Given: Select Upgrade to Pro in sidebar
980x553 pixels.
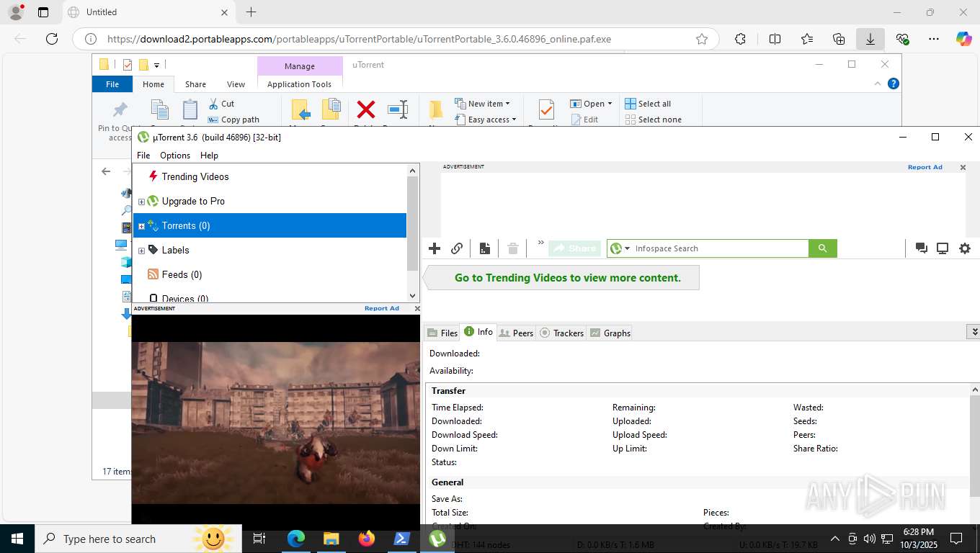Looking at the screenshot, I should click(x=193, y=201).
